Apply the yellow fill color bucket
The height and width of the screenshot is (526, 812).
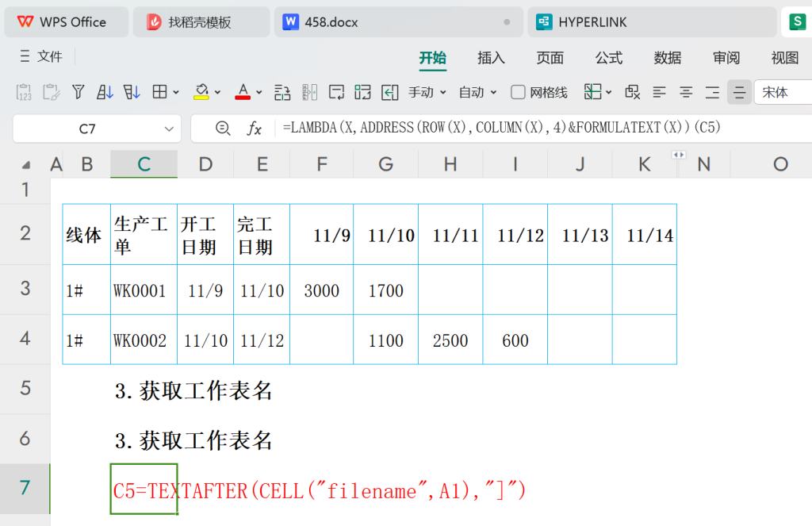[x=201, y=92]
